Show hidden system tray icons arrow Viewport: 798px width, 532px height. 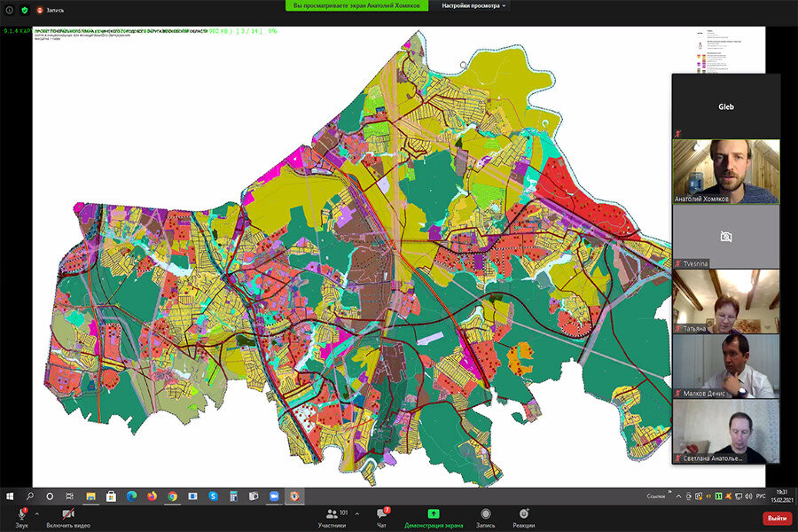click(x=678, y=496)
